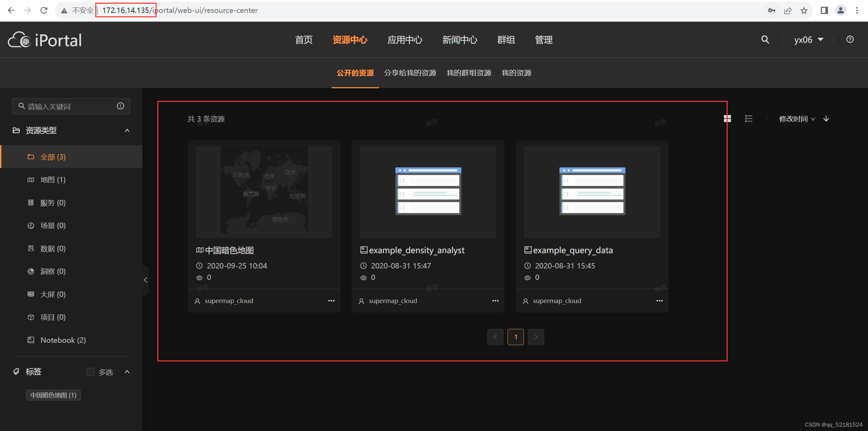Switch to the 我的资源 tab
Screen dimensions: 868x431
[x=516, y=72]
